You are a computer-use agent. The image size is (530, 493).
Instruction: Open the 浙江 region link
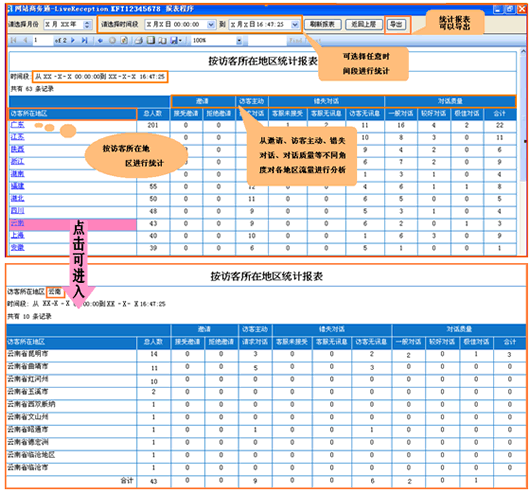click(x=17, y=161)
